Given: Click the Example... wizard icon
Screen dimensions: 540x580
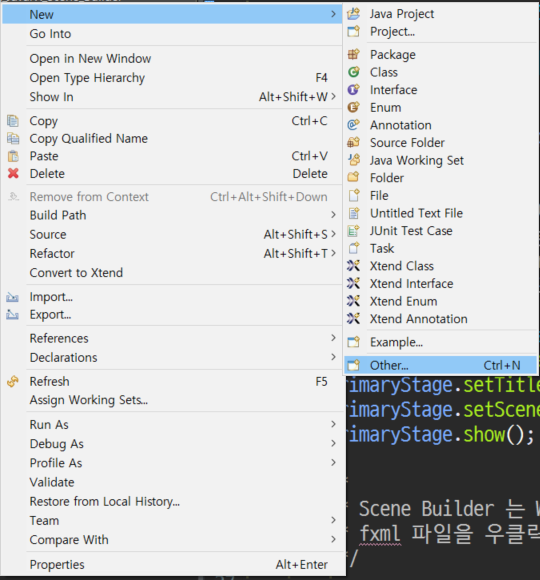Looking at the screenshot, I should coord(354,342).
